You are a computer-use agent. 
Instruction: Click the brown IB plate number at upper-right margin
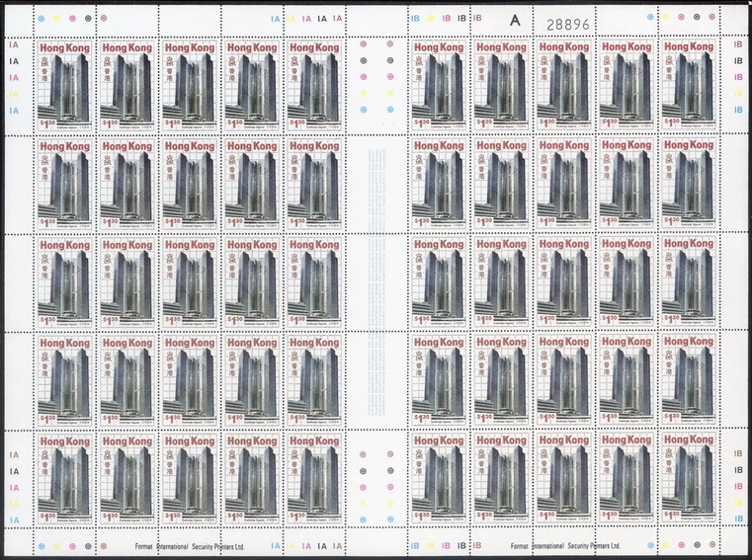pos(737,44)
